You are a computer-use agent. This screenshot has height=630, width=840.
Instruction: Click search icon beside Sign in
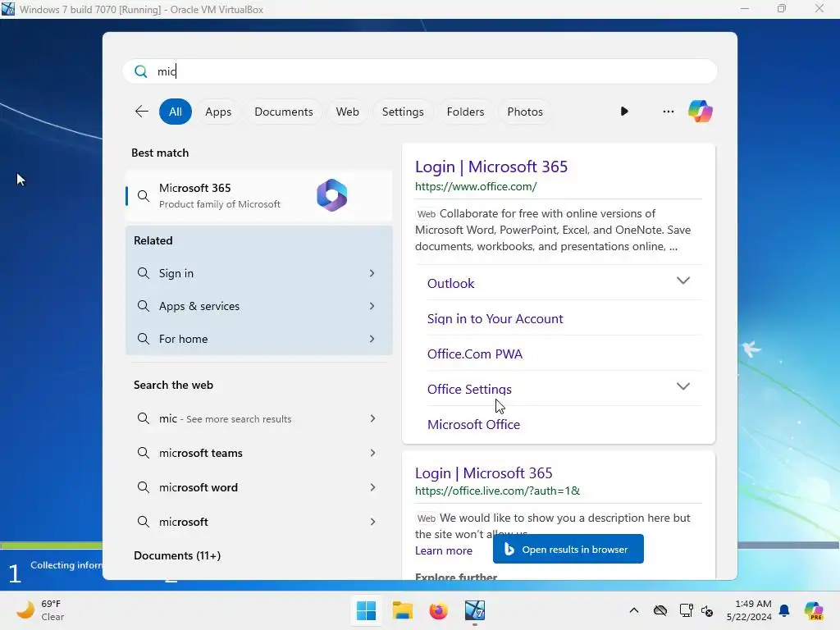[143, 273]
